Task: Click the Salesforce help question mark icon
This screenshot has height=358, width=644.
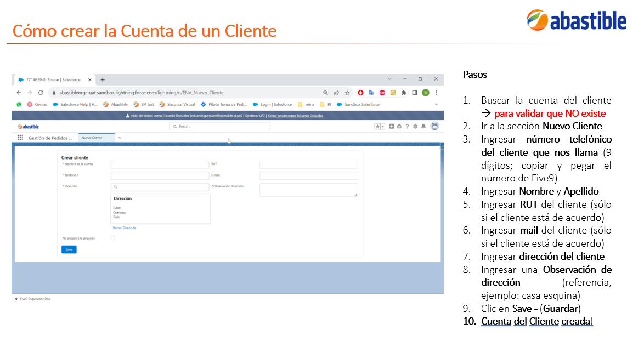Action: 407,127
